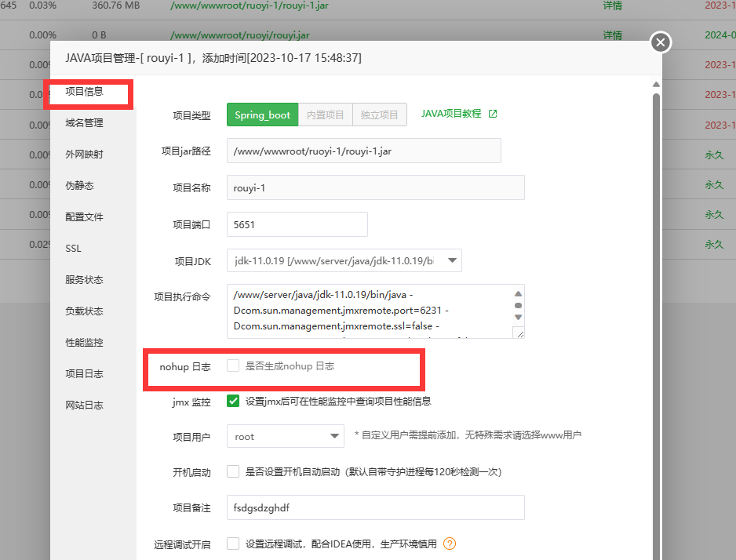Show the 项目日志 tab

tap(84, 374)
